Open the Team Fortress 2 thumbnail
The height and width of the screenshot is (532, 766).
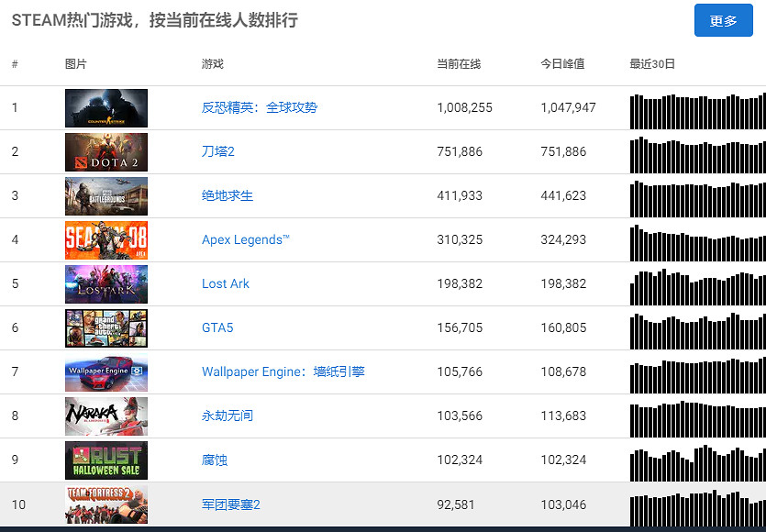pyautogui.click(x=105, y=504)
